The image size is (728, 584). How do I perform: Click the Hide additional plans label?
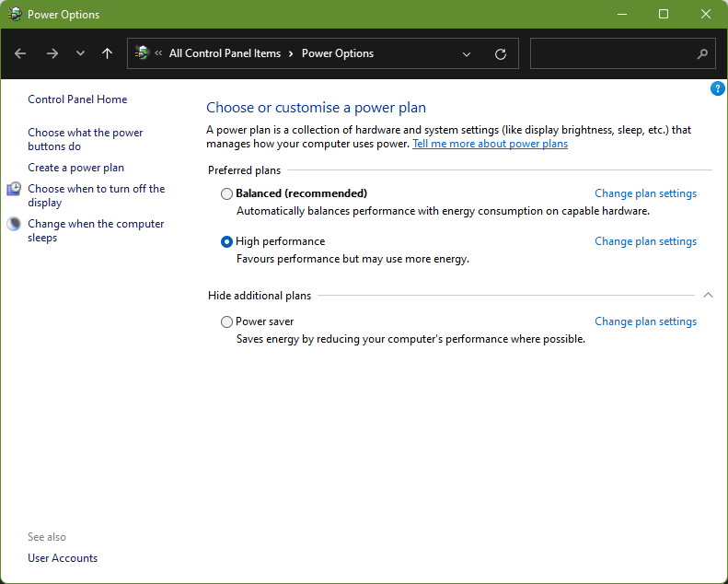pos(260,296)
